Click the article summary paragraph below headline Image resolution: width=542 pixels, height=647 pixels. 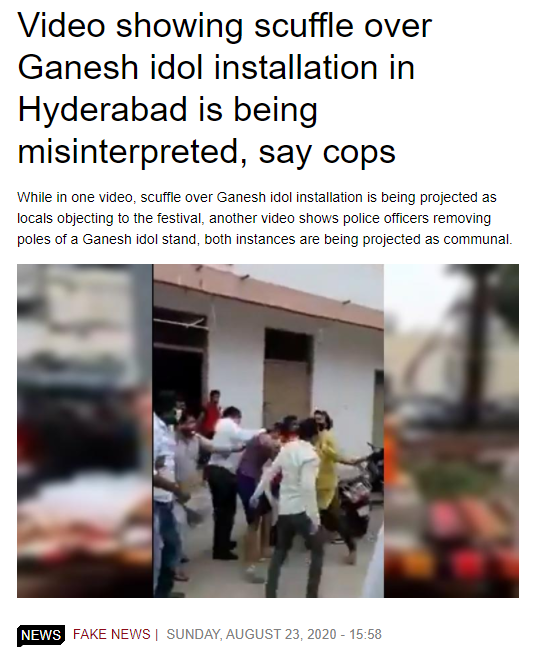pos(264,218)
